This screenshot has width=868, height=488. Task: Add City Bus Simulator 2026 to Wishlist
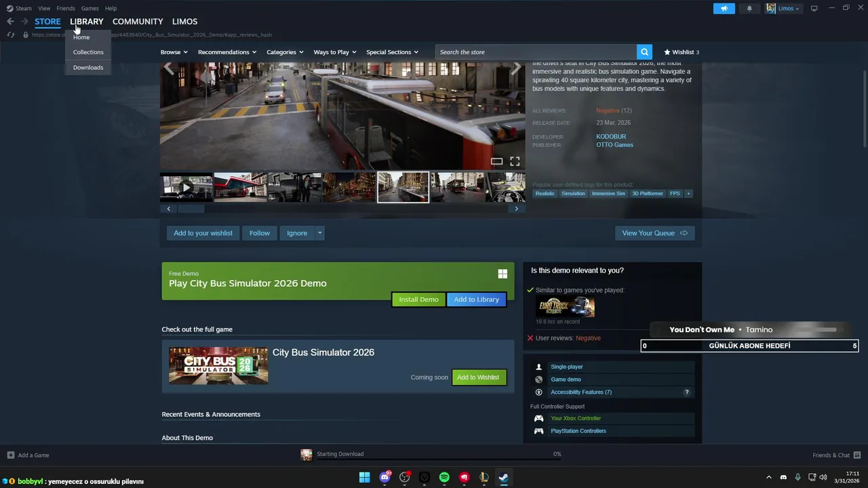click(x=478, y=378)
